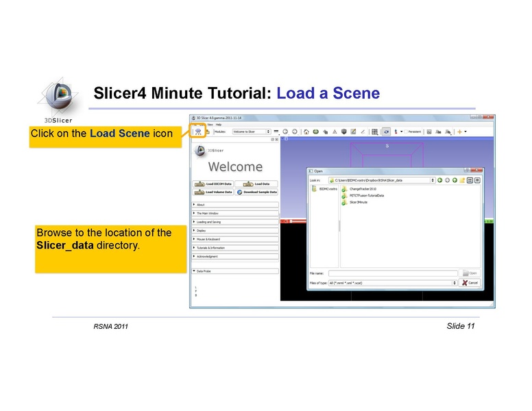532x411 pixels.
Task: Click the Cancel button in the dialog
Action: (470, 283)
